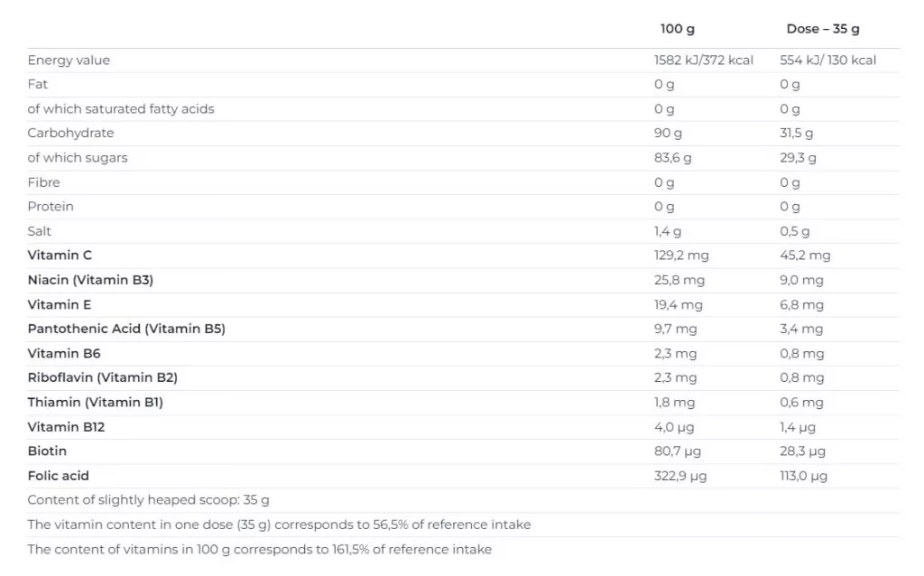Select the 'Salt' row label
This screenshot has width=924, height=576.
click(40, 231)
